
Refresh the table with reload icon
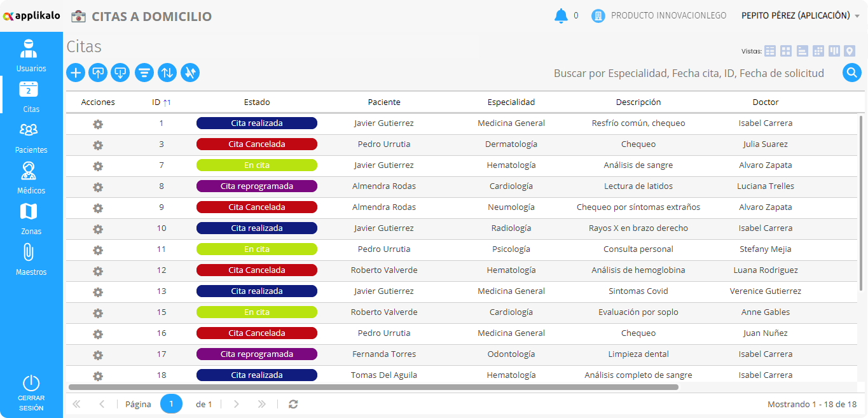[293, 404]
